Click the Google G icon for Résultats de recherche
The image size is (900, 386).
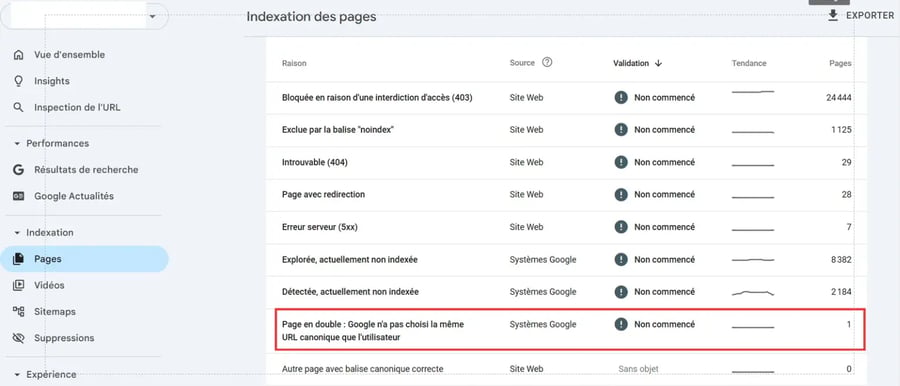[x=18, y=169]
